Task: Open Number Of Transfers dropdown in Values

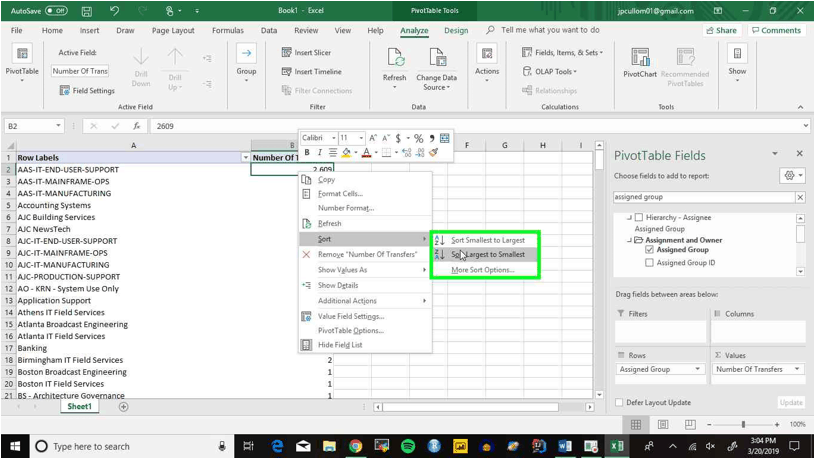Action: click(797, 369)
